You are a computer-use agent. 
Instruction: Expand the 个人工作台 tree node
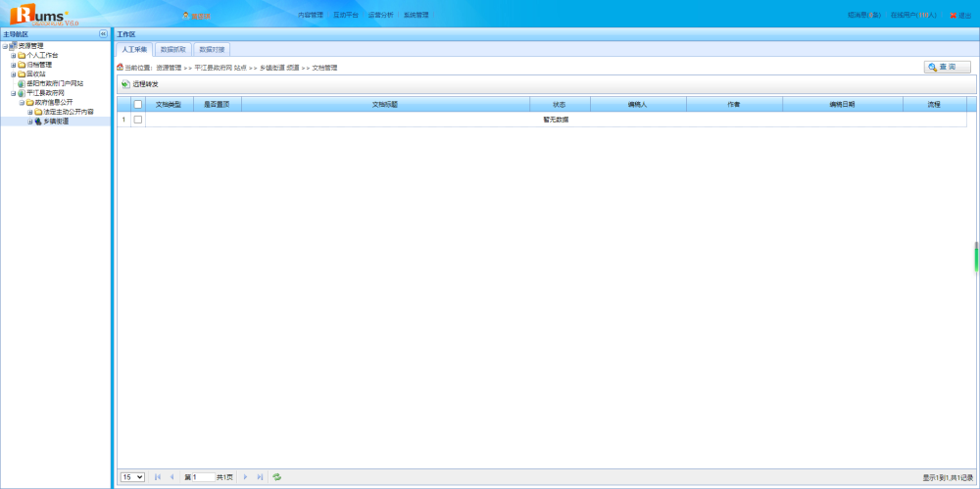click(x=14, y=55)
